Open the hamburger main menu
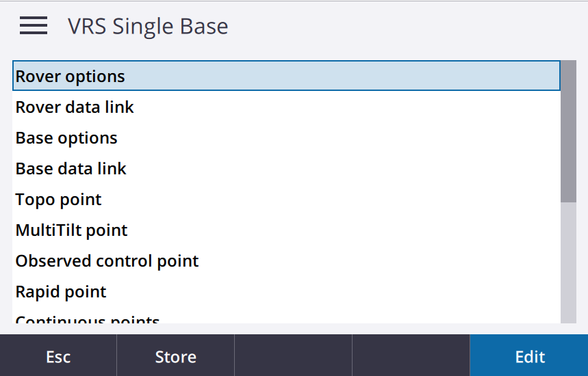Image resolution: width=588 pixels, height=376 pixels. (x=34, y=25)
